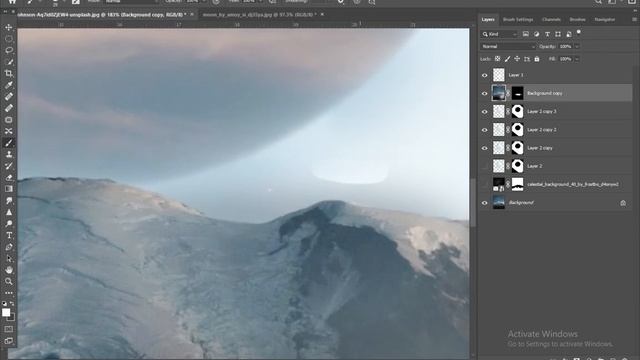The image size is (640, 360).
Task: Select the Clone Stamp tool
Action: coord(9,154)
